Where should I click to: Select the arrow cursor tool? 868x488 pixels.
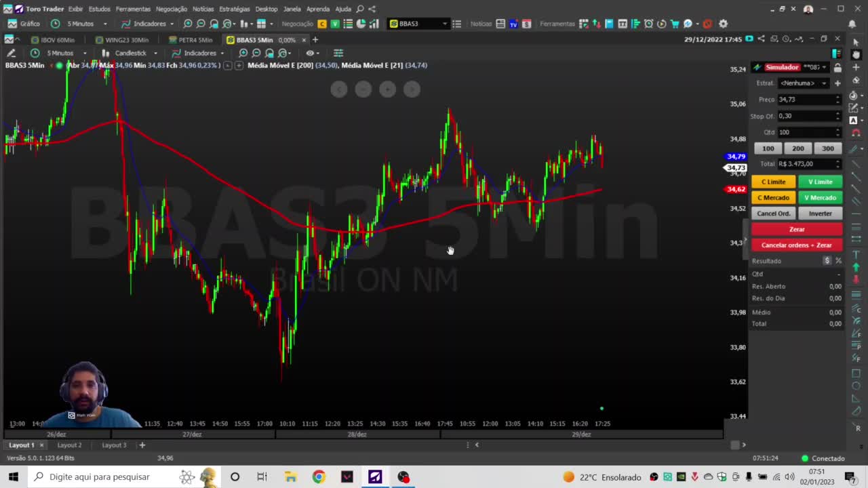click(x=856, y=42)
